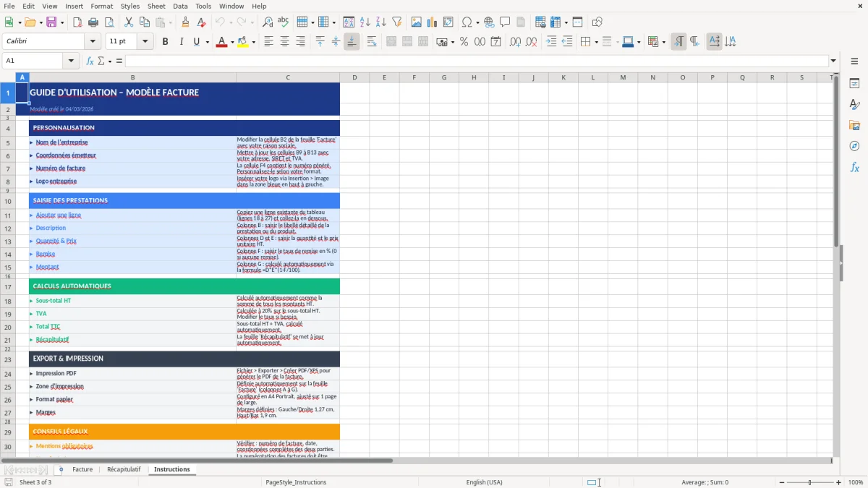This screenshot has height=488, width=868.
Task: Run the Spelling check icon
Action: [x=283, y=22]
